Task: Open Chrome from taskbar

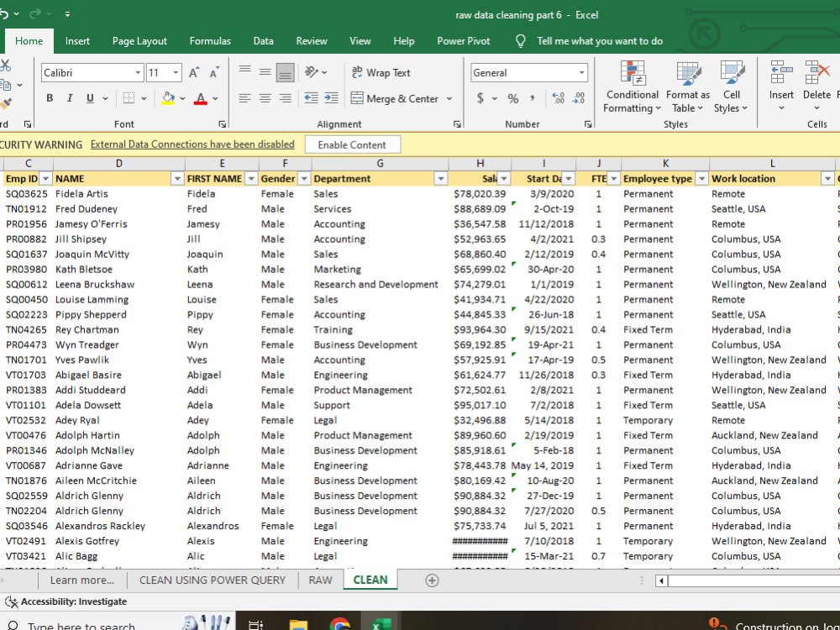Action: tap(340, 625)
